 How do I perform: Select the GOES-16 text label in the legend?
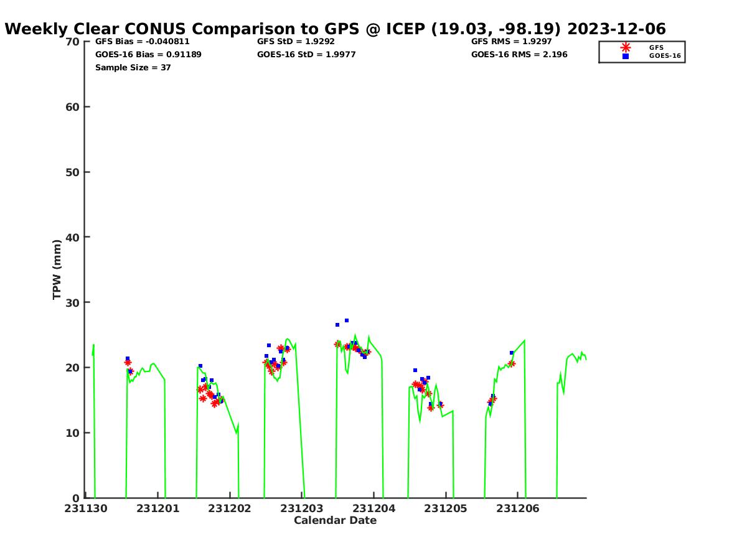click(665, 56)
